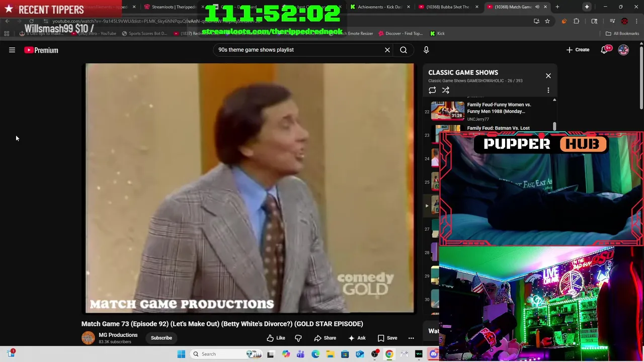Image resolution: width=644 pixels, height=362 pixels.
Task: Open Discover - Find Top bookmark
Action: point(400,34)
